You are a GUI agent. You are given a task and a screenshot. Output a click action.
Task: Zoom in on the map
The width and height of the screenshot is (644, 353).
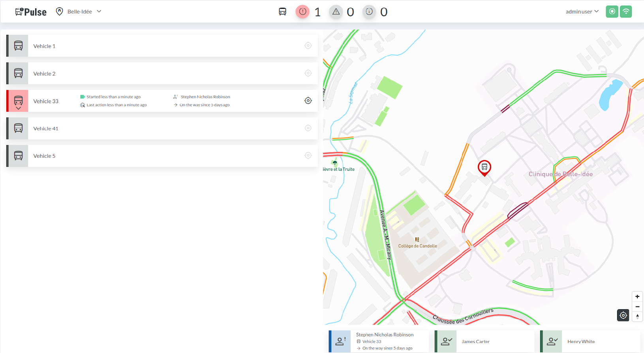point(637,296)
